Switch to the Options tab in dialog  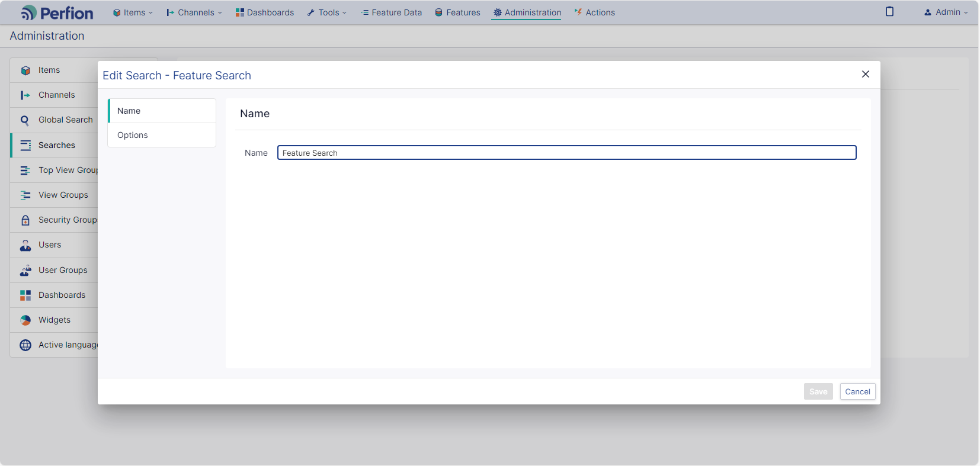coord(162,135)
